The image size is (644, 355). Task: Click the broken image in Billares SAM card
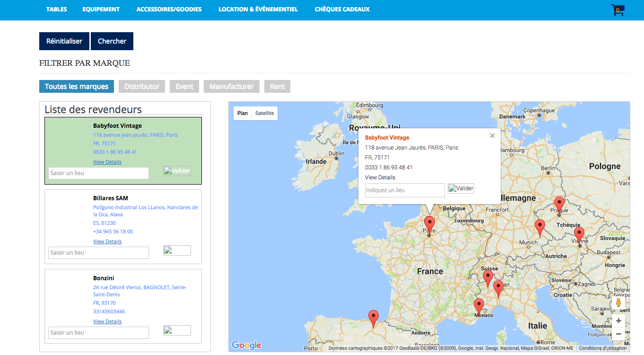tap(177, 250)
